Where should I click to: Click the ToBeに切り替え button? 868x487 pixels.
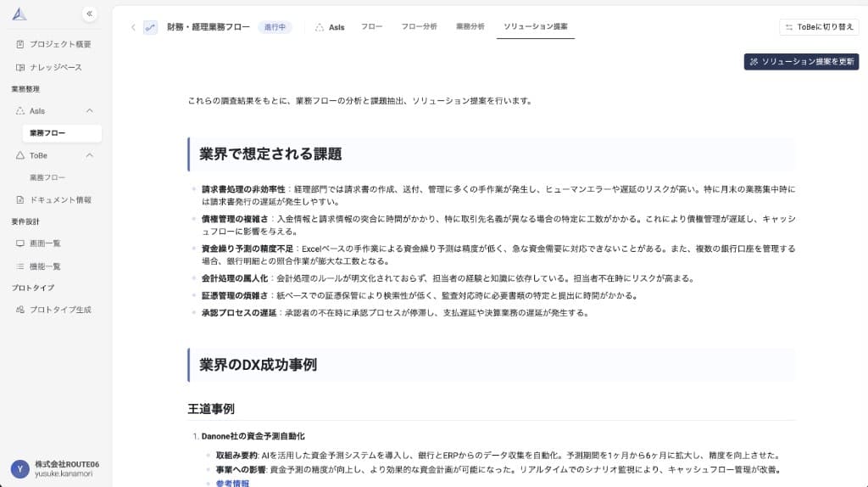(820, 27)
